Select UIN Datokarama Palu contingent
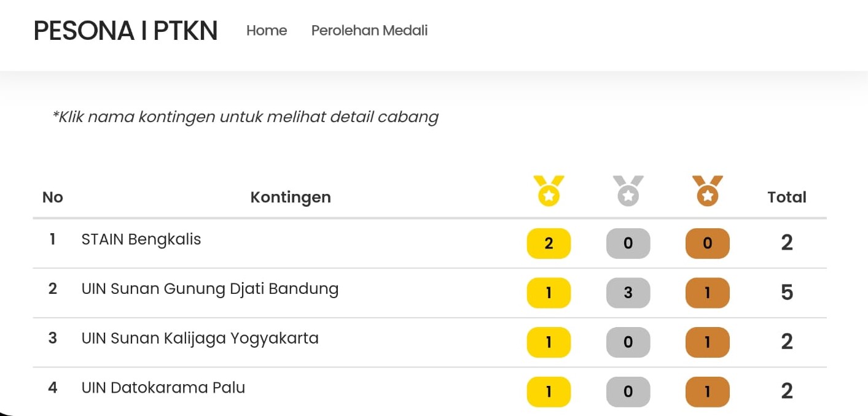 pos(163,388)
